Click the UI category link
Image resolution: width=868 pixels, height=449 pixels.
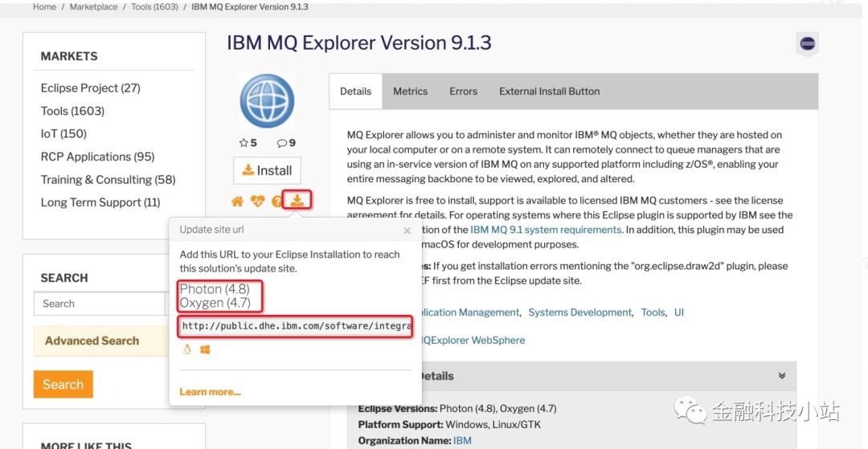678,312
